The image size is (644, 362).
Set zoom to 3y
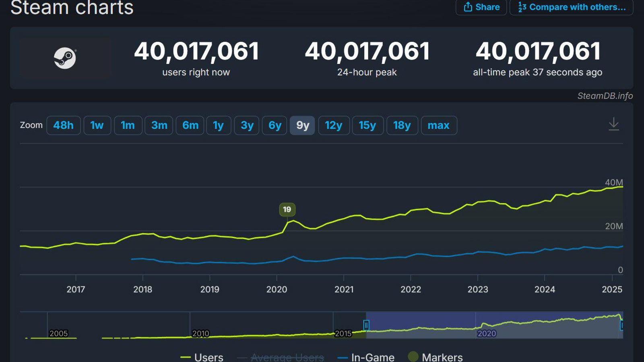pyautogui.click(x=247, y=125)
